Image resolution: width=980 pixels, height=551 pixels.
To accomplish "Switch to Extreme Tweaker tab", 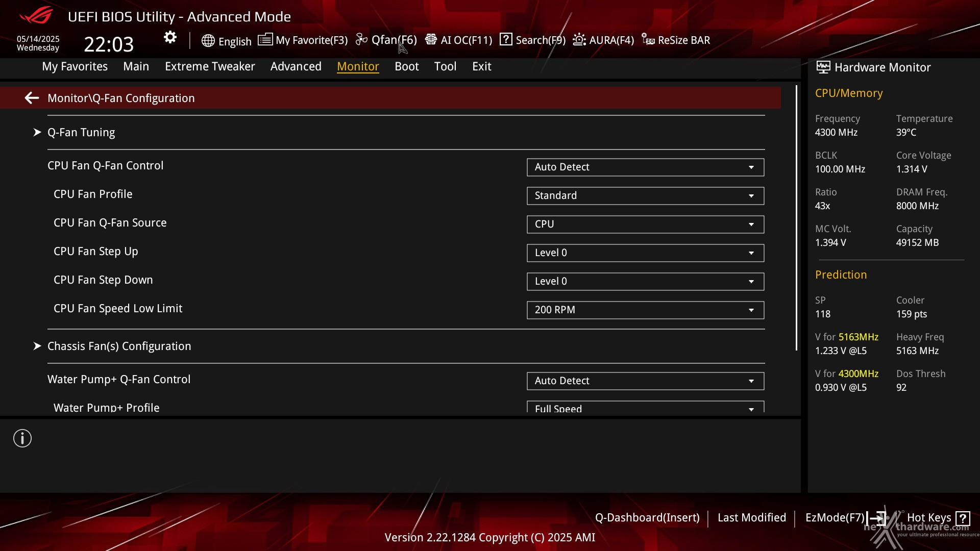I will tap(210, 66).
